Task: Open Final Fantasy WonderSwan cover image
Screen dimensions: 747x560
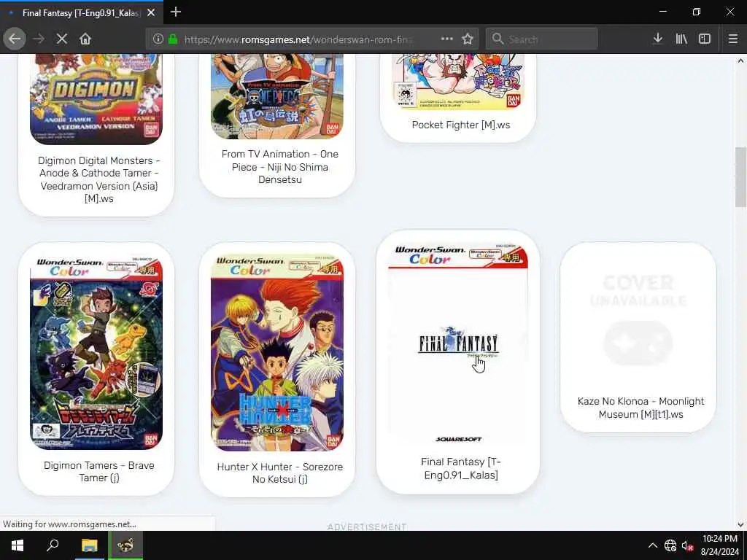Action: (458, 344)
